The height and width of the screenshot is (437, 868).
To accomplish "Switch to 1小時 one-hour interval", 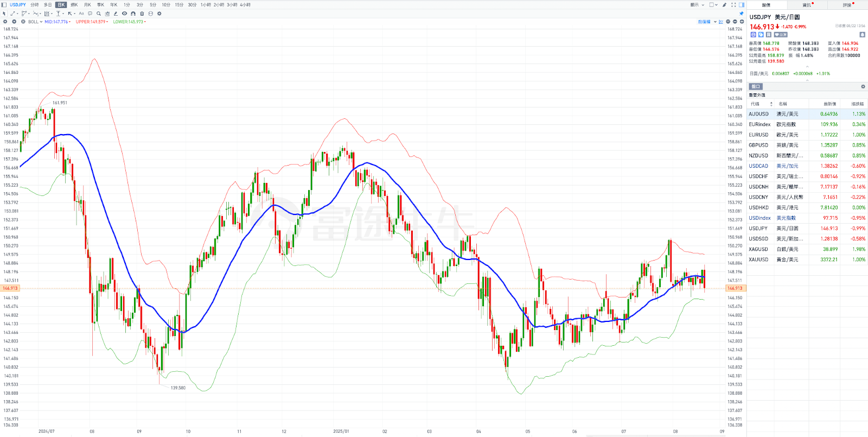I will click(206, 5).
